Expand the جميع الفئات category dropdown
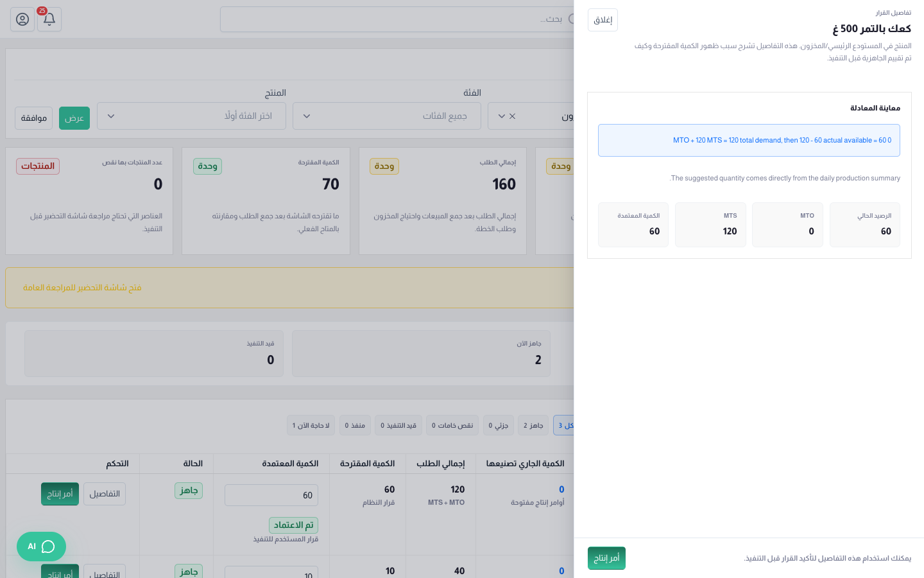This screenshot has width=924, height=578. pos(387,116)
